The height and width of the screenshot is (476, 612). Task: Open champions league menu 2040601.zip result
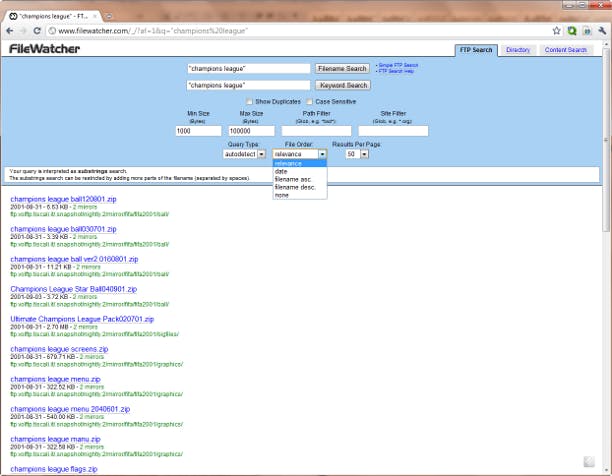point(70,409)
